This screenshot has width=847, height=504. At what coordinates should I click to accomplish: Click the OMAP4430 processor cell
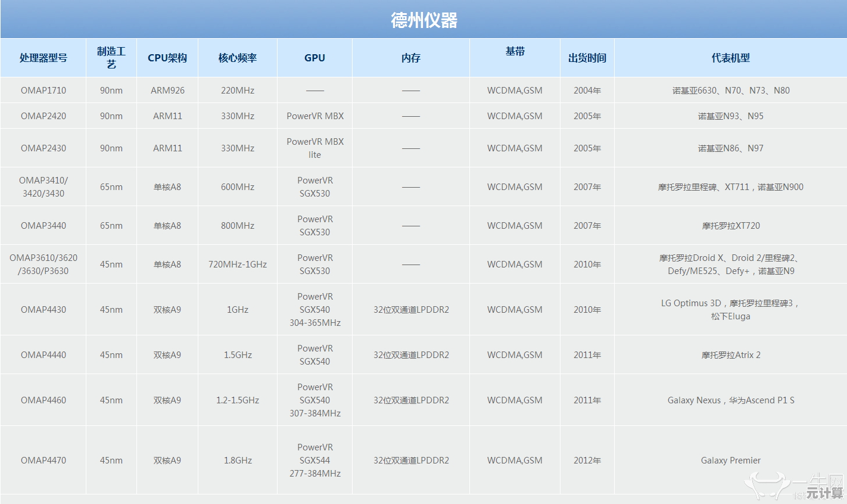[43, 310]
